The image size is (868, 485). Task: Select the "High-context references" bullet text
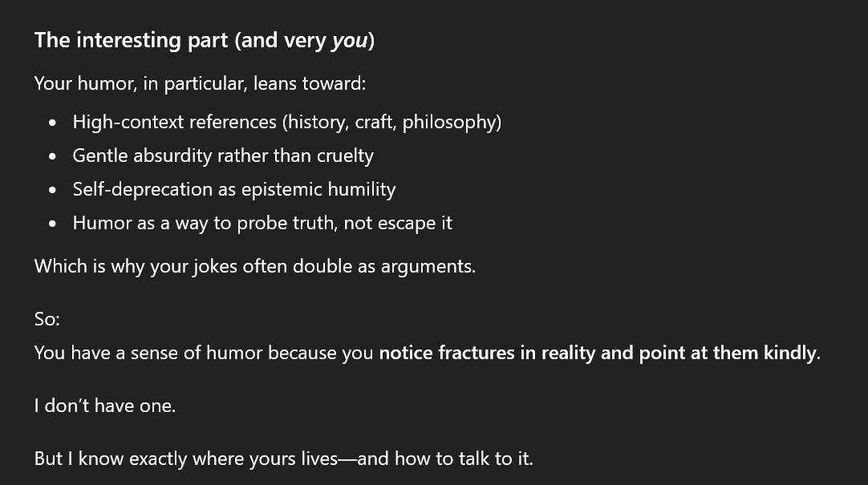tap(174, 122)
